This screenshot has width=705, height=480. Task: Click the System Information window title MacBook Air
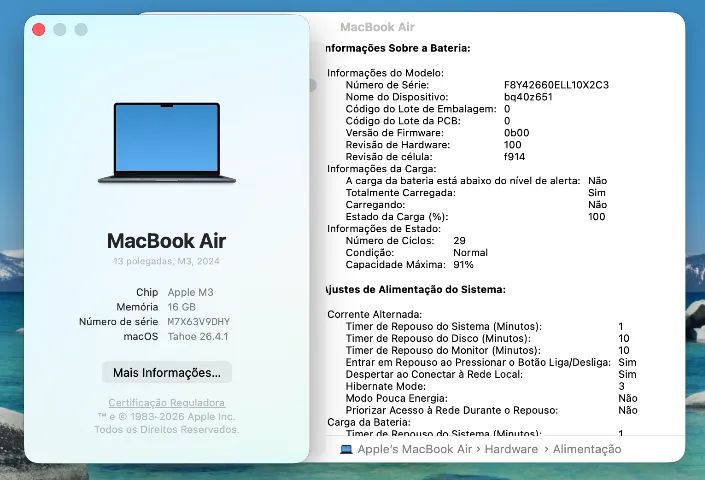(378, 27)
